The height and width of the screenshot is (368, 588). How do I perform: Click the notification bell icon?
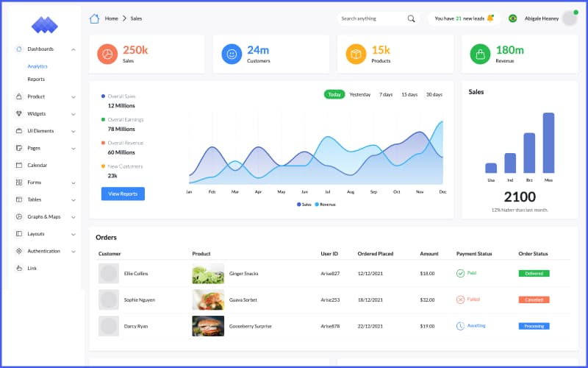tap(490, 18)
